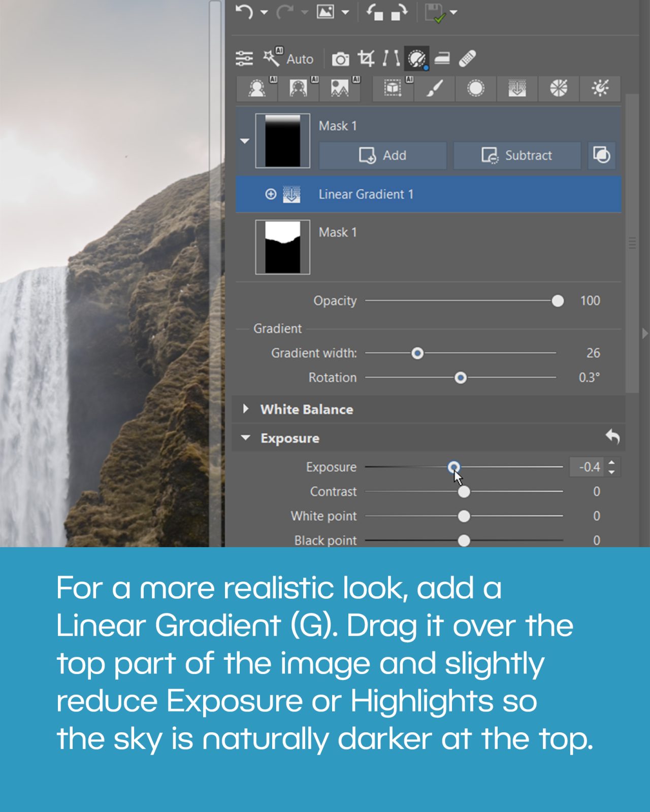Choose the Radial Gradient mask tool

click(475, 89)
